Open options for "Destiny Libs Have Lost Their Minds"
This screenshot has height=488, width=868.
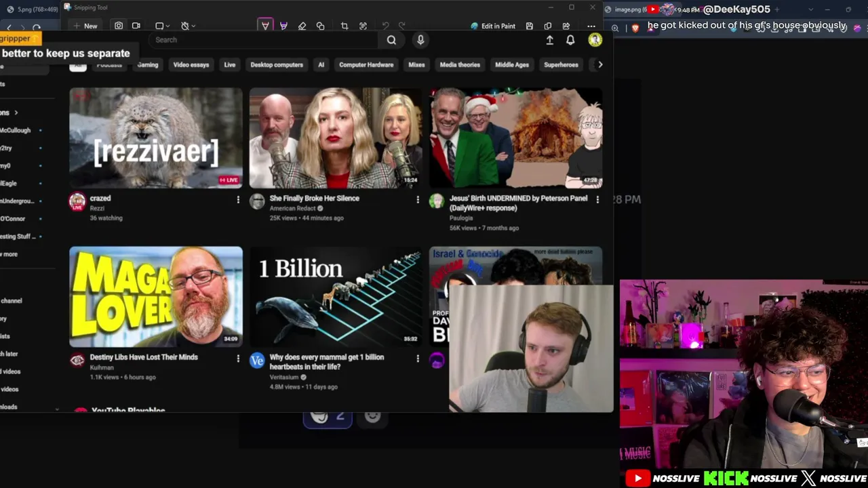pyautogui.click(x=238, y=358)
